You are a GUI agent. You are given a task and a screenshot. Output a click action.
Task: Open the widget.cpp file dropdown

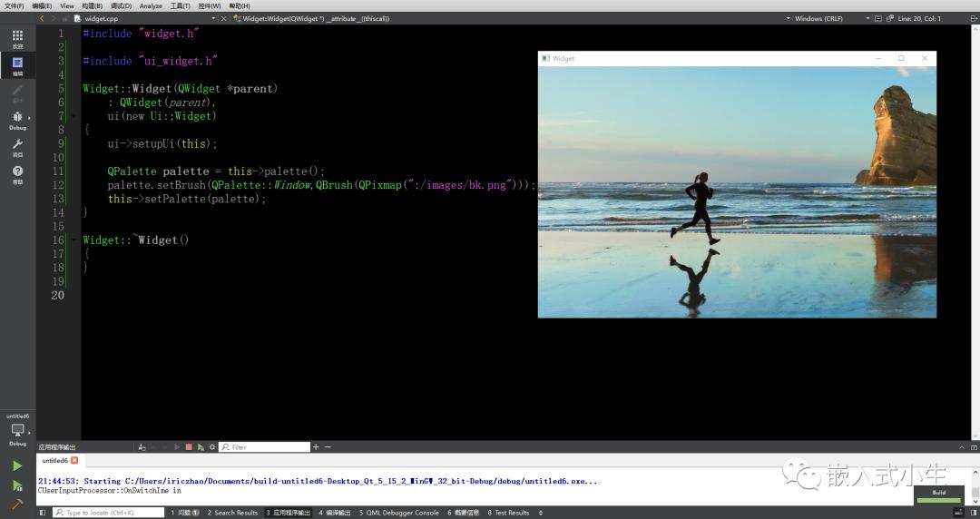[145, 19]
